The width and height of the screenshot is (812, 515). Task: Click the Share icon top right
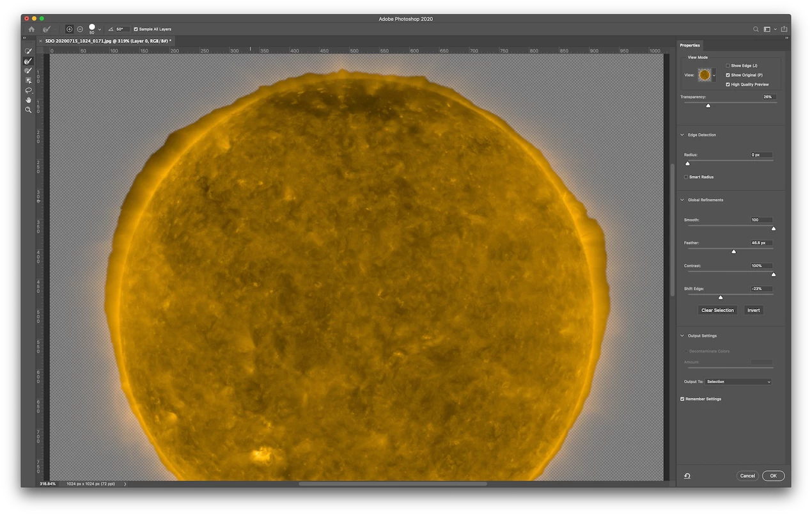pyautogui.click(x=784, y=29)
